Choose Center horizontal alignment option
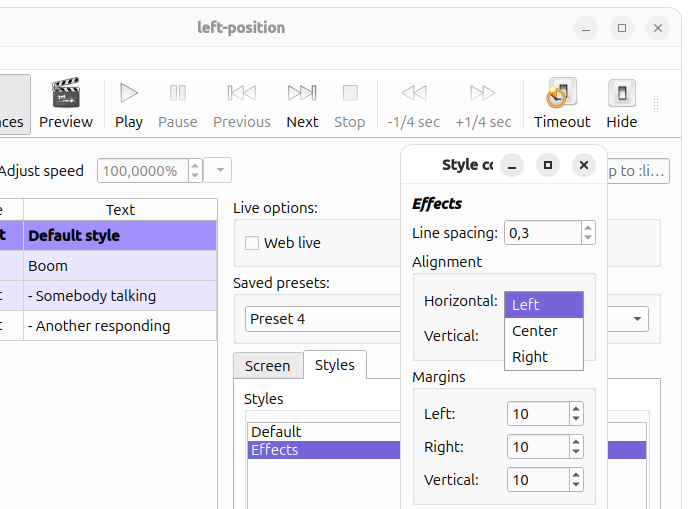Screen dimensions: 690x509 (x=544, y=331)
